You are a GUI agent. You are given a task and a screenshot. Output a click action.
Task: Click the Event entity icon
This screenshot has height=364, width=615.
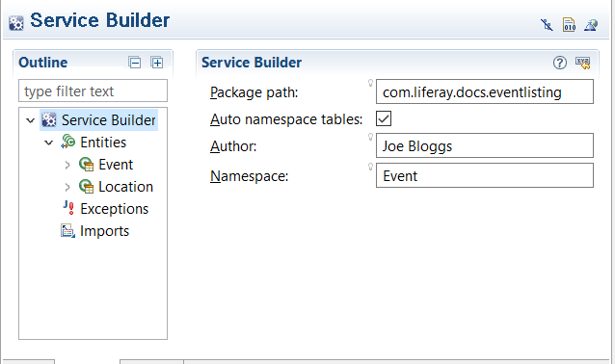(87, 164)
